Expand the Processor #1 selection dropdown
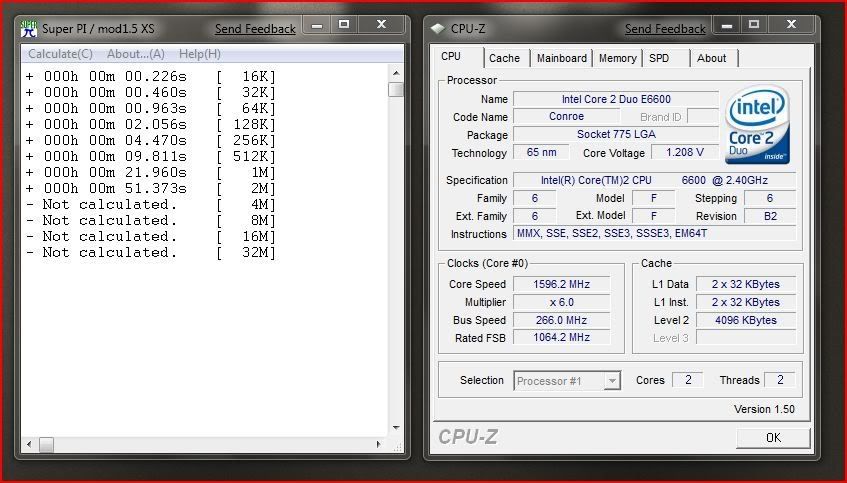The image size is (847, 483). [611, 381]
